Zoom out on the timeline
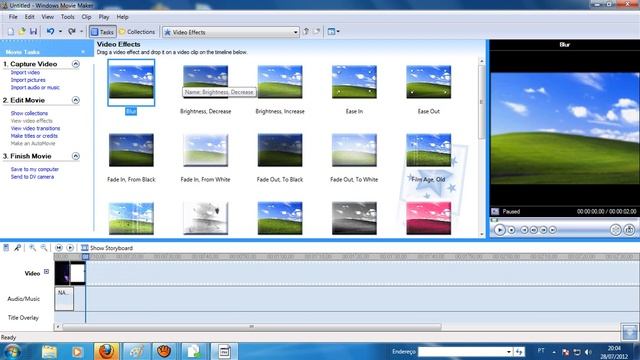640x360 pixels. pos(44,248)
